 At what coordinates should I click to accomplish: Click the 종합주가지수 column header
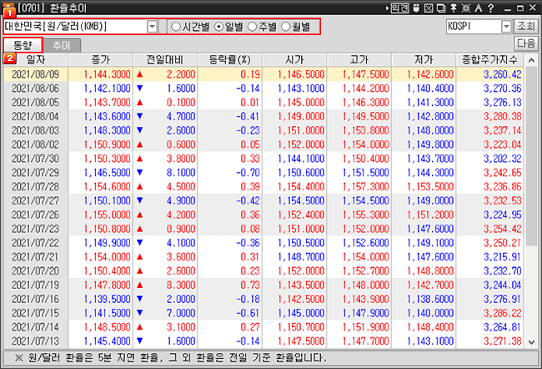pos(490,60)
